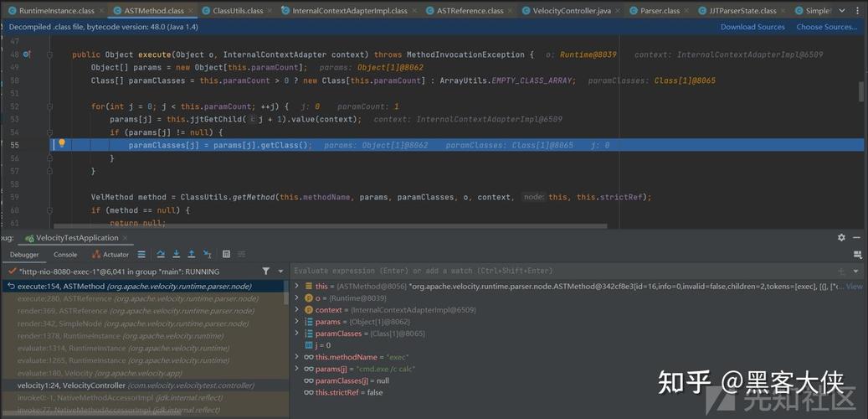868x419 pixels.
Task: Switch to the JJTParserState.class tab
Action: [x=744, y=11]
